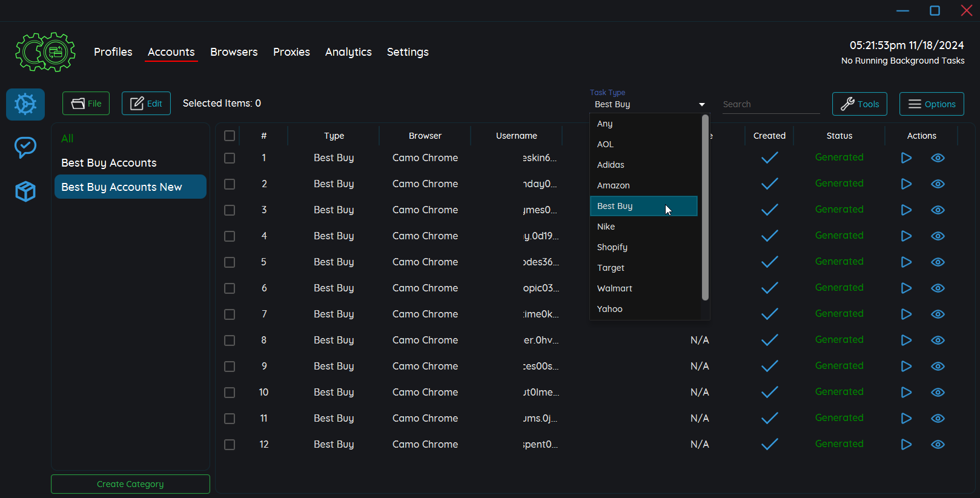
Task: Click the Create Category button
Action: (130, 484)
